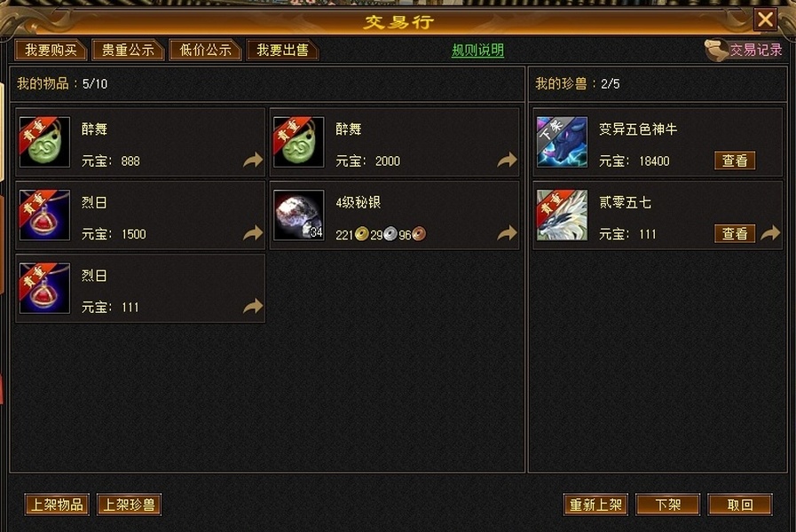Open 交易记录 trade history
Screen dimensions: 796x532
[x=744, y=50]
